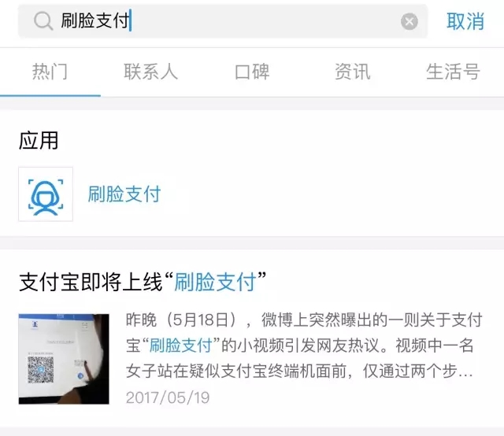Tap the article date 2017/05/19
The image size is (504, 436).
tap(168, 397)
